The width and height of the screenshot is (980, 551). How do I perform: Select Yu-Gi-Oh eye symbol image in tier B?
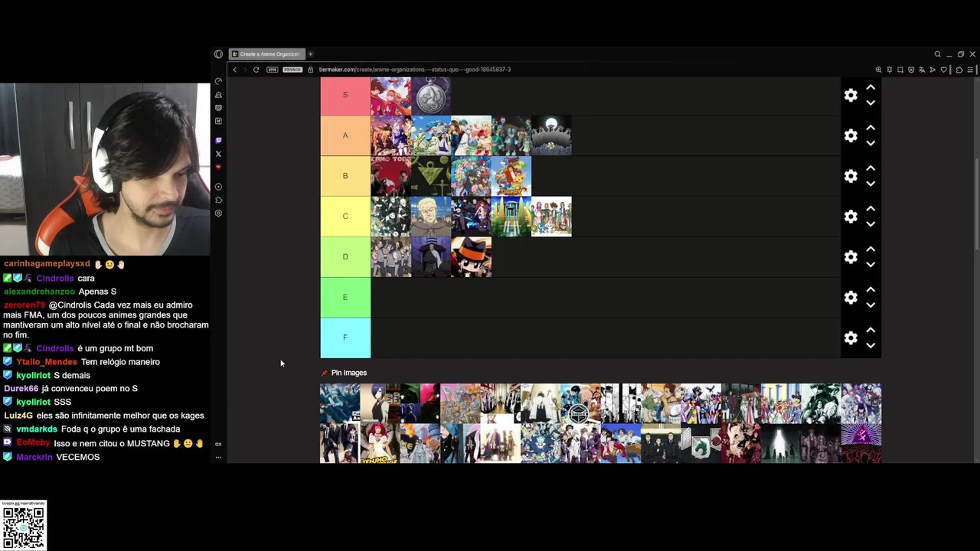click(431, 176)
